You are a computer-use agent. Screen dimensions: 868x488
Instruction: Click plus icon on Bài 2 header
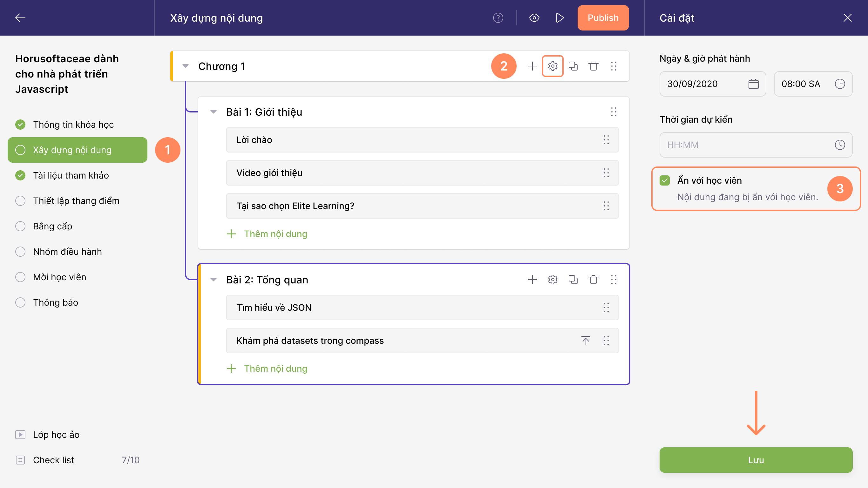532,279
